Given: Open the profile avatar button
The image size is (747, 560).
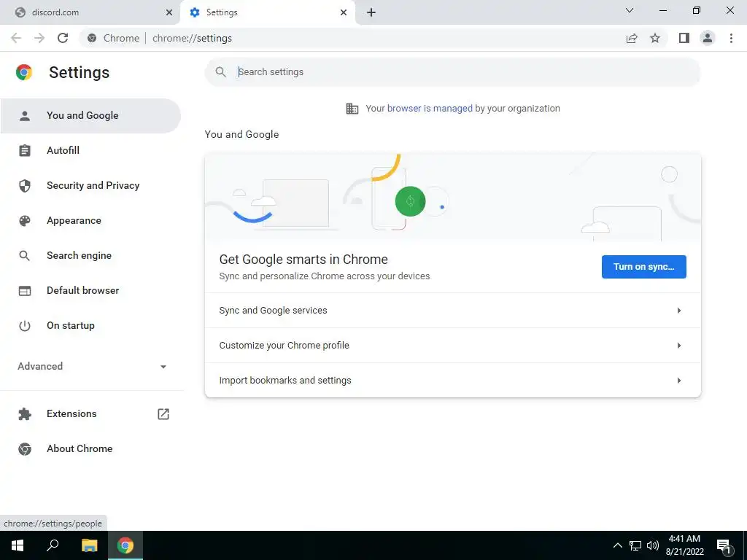Looking at the screenshot, I should (708, 38).
